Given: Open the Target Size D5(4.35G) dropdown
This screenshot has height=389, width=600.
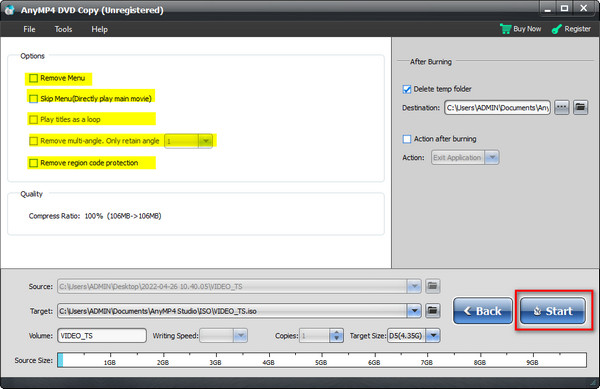Looking at the screenshot, I should [433, 336].
